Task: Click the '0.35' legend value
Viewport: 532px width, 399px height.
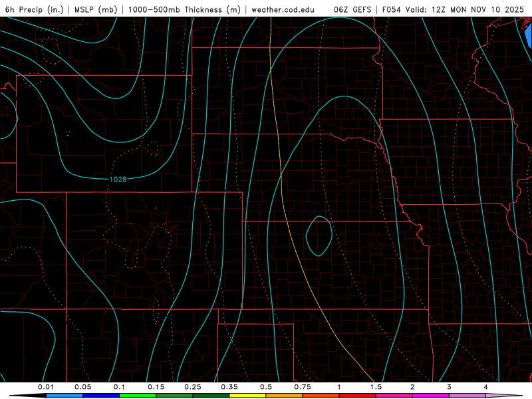Action: coord(229,387)
